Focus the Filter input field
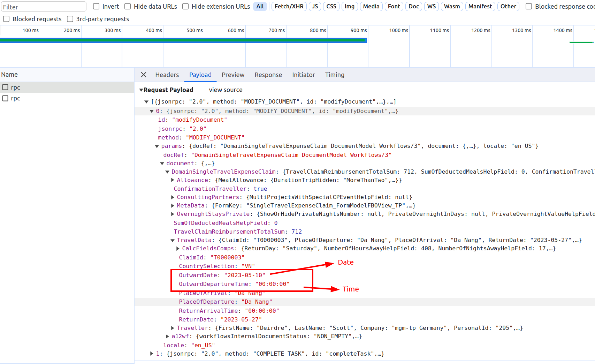This screenshot has width=595, height=364. pyautogui.click(x=44, y=7)
